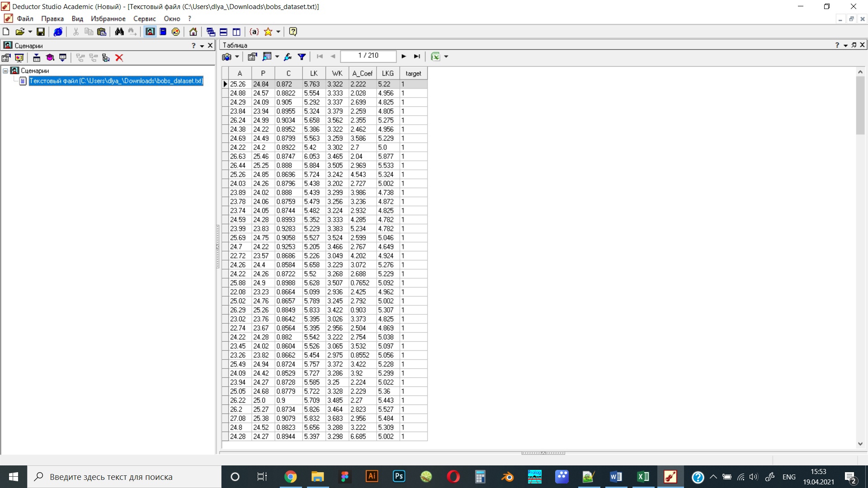Tile windows vertically icon
Image resolution: width=868 pixels, height=488 pixels.
pyautogui.click(x=236, y=32)
